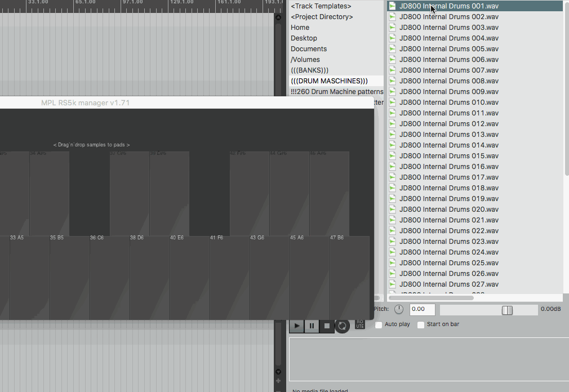569x392 pixels.
Task: Select the (((BANKS))) shortcut
Action: pos(309,70)
